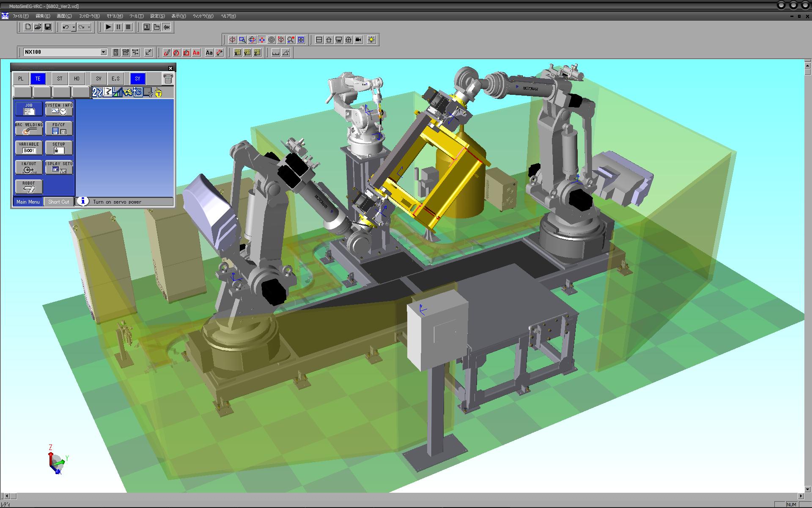Open the virtual pendant icon next to NX100

116,52
